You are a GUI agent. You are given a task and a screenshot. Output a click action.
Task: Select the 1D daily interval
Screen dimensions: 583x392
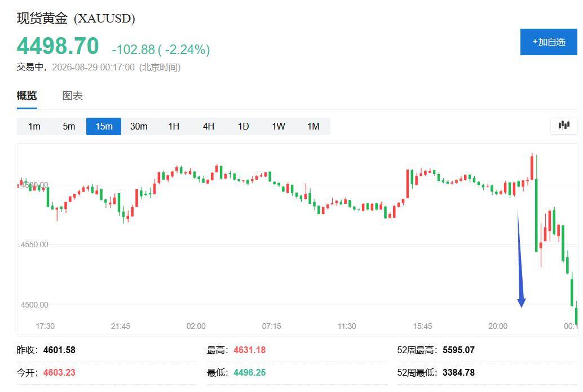[x=243, y=126]
